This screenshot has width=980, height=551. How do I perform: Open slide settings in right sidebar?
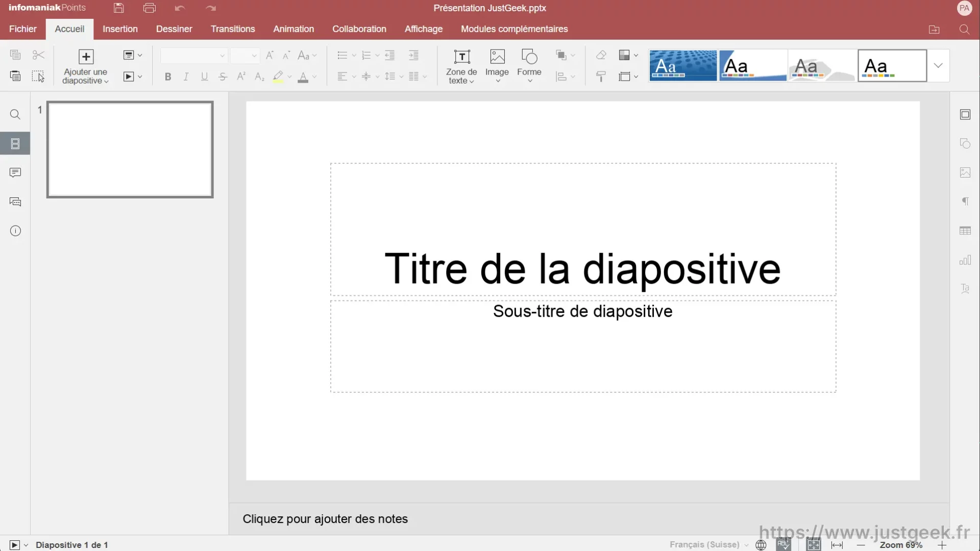tap(965, 114)
